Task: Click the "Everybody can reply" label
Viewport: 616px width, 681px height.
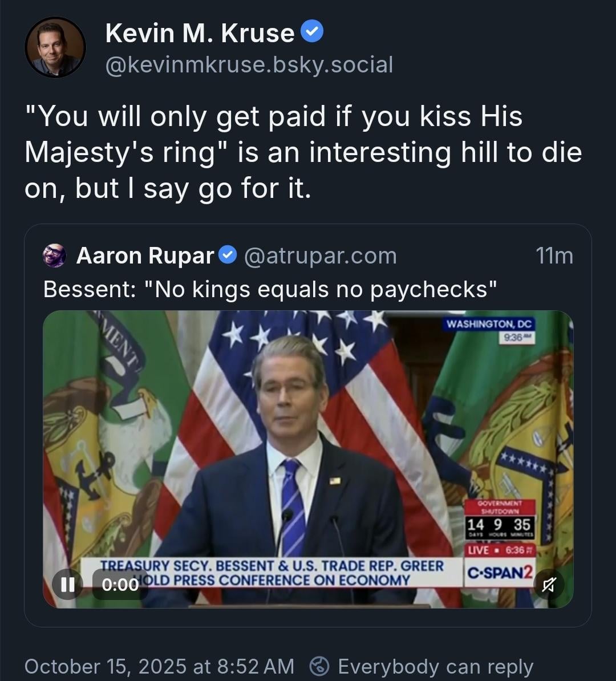Action: tap(435, 666)
